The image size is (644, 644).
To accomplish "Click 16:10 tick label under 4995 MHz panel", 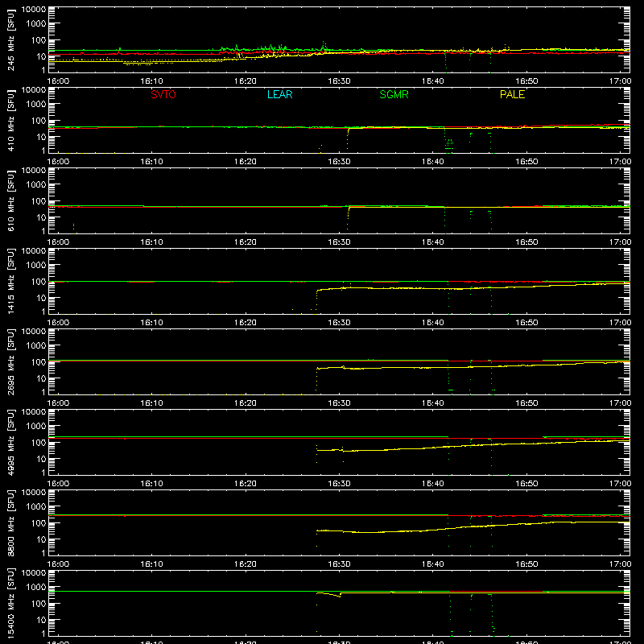I will pos(152,484).
